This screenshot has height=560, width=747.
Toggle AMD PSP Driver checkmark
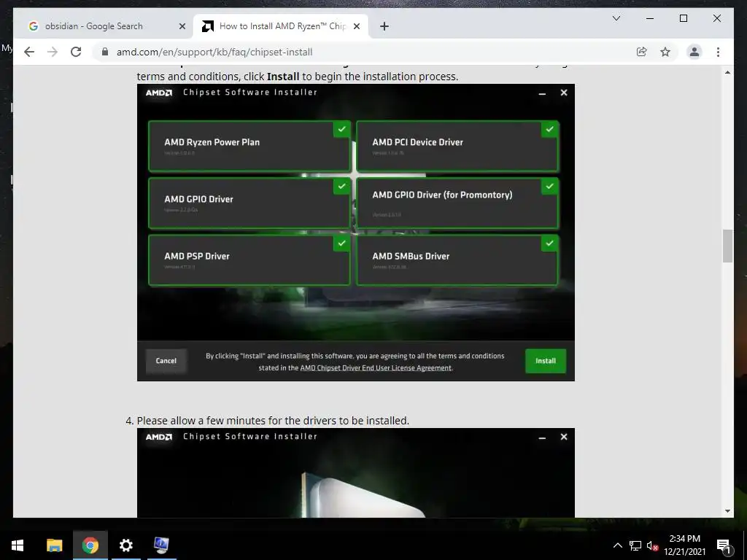click(341, 244)
